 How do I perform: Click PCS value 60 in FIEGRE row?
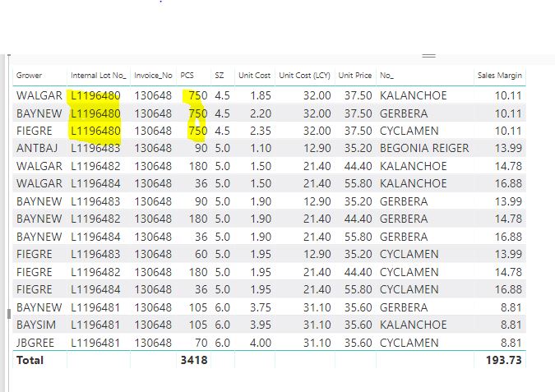(x=201, y=254)
